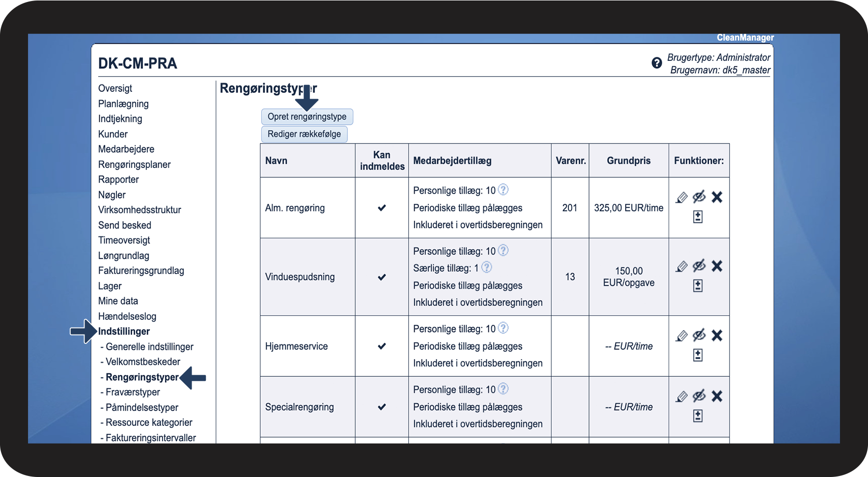Open Faktureringsintervaller settings page
This screenshot has height=477, width=868.
click(x=150, y=438)
